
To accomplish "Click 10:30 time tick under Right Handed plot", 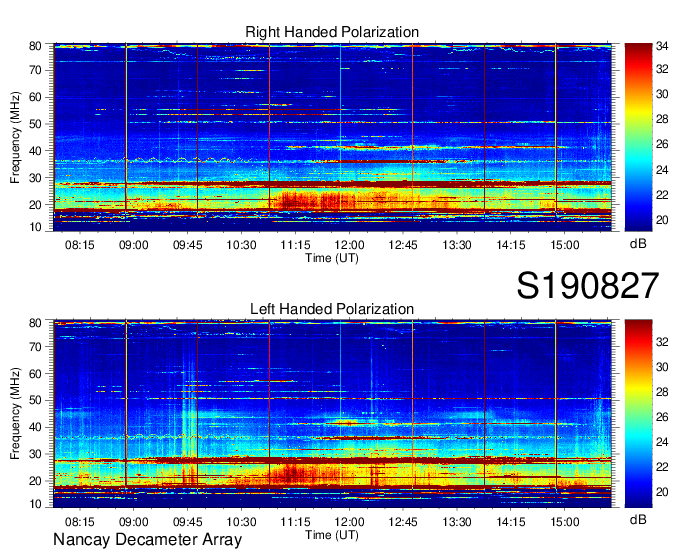I will [242, 245].
